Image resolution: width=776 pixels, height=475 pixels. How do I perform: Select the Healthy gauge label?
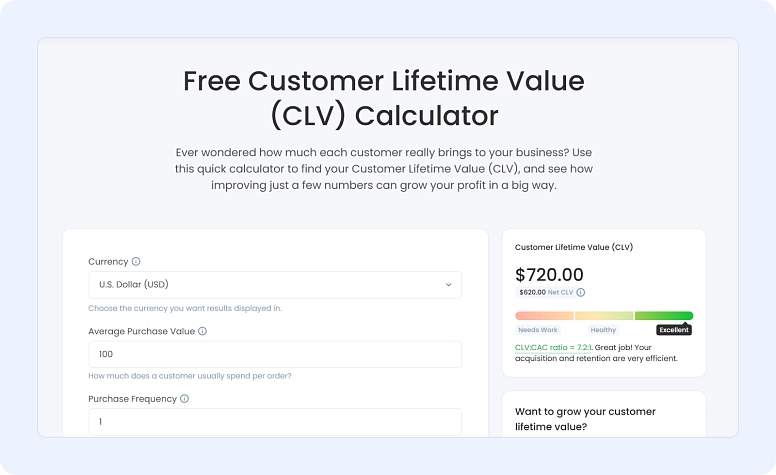pos(603,330)
